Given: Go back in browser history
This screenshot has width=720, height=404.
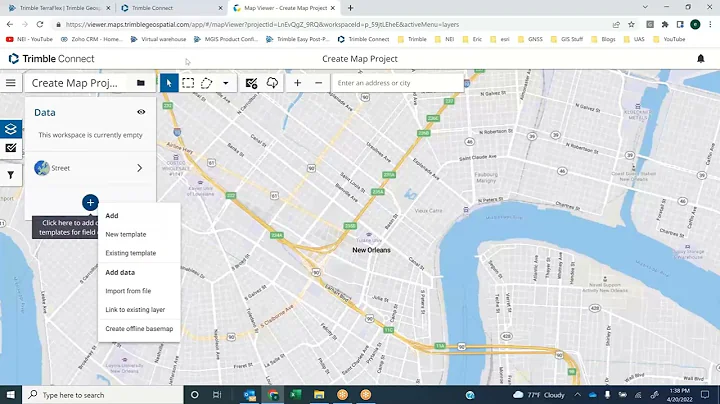Looking at the screenshot, I should click(x=10, y=24).
